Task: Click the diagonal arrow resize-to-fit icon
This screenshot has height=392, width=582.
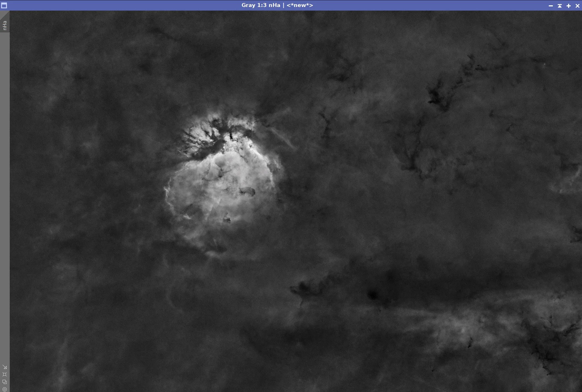Action: click(x=5, y=367)
